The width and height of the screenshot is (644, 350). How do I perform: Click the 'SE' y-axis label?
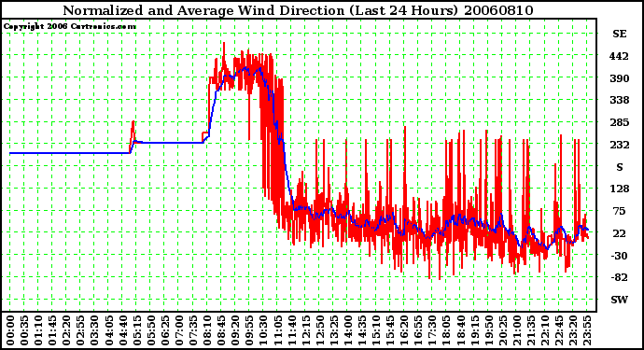pos(620,34)
